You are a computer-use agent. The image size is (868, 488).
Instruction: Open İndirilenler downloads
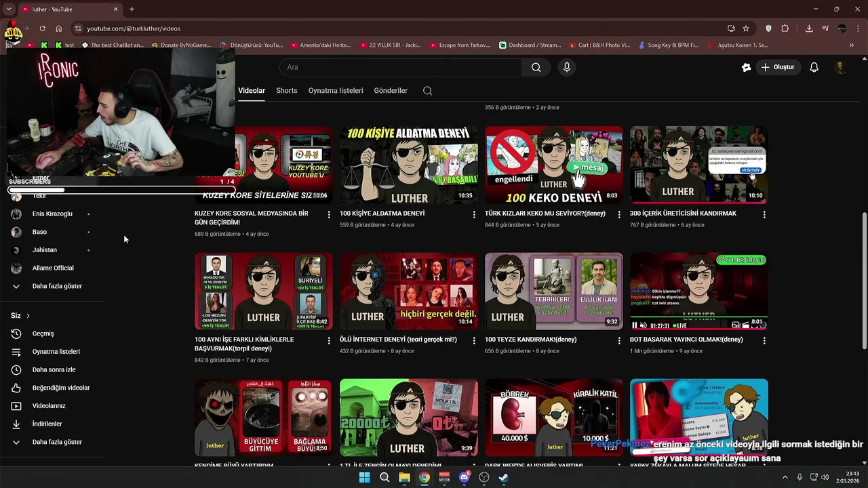tap(47, 424)
